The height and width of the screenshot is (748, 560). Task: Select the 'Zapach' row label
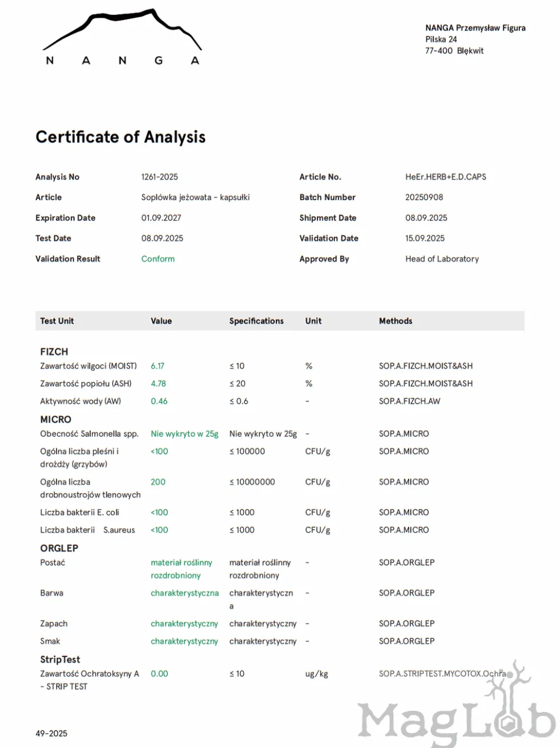coord(54,624)
